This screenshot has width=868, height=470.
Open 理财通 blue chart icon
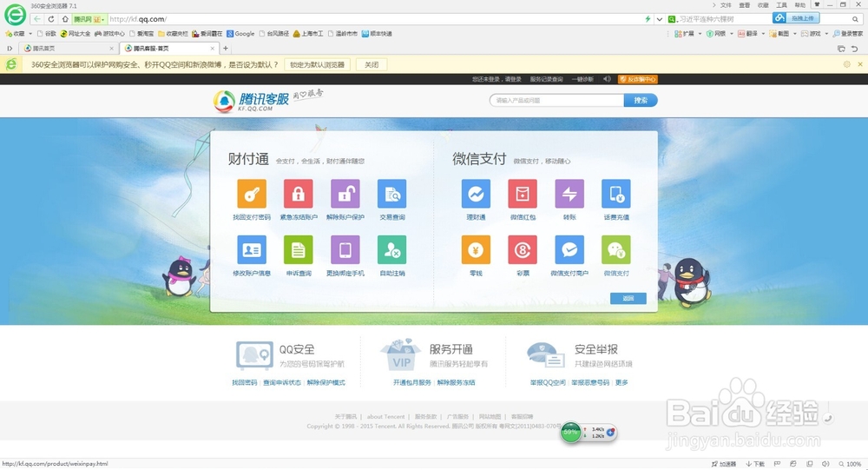(476, 194)
